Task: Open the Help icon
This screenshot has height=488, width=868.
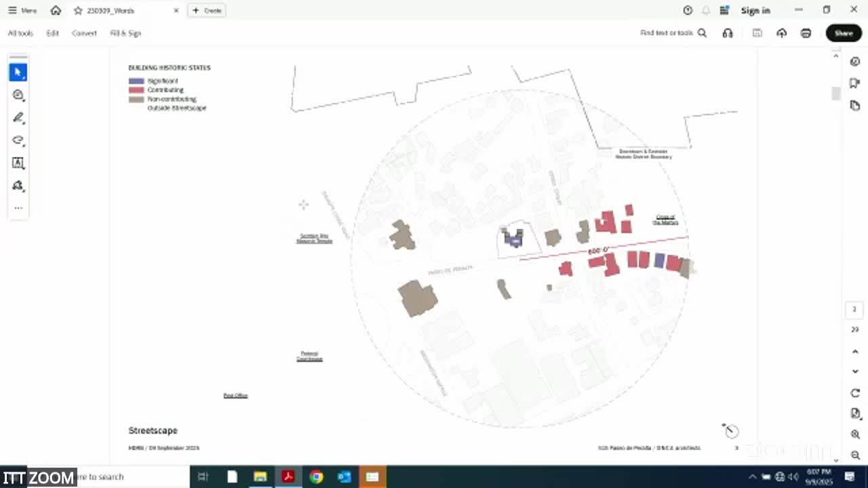Action: coord(688,10)
